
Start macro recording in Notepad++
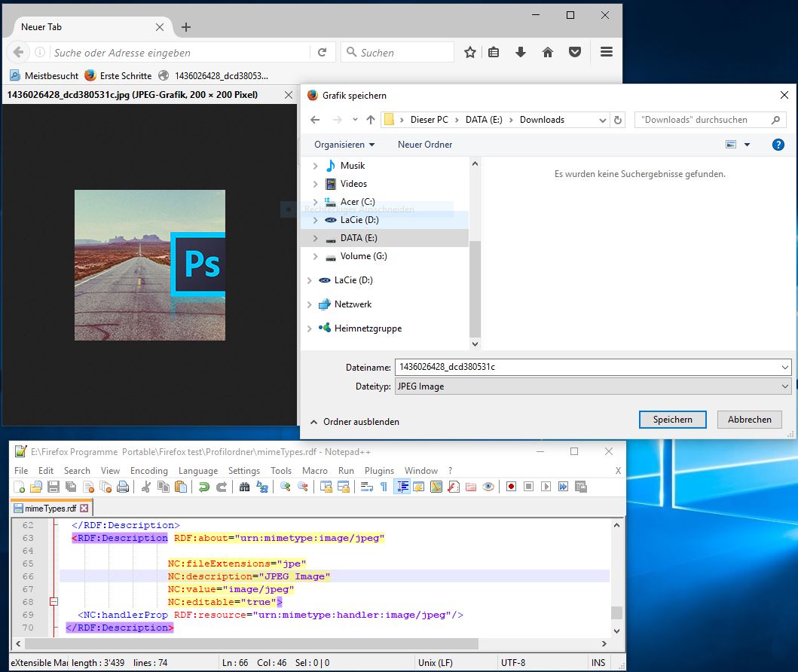511,487
